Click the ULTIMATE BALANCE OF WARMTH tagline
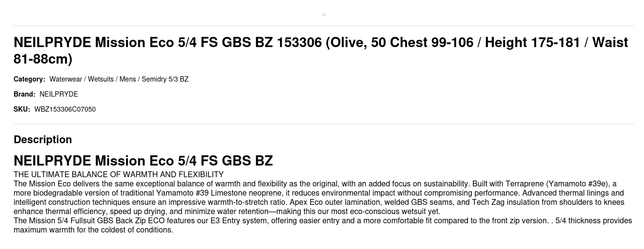Viewport: 644px width, 249px height. 119,175
